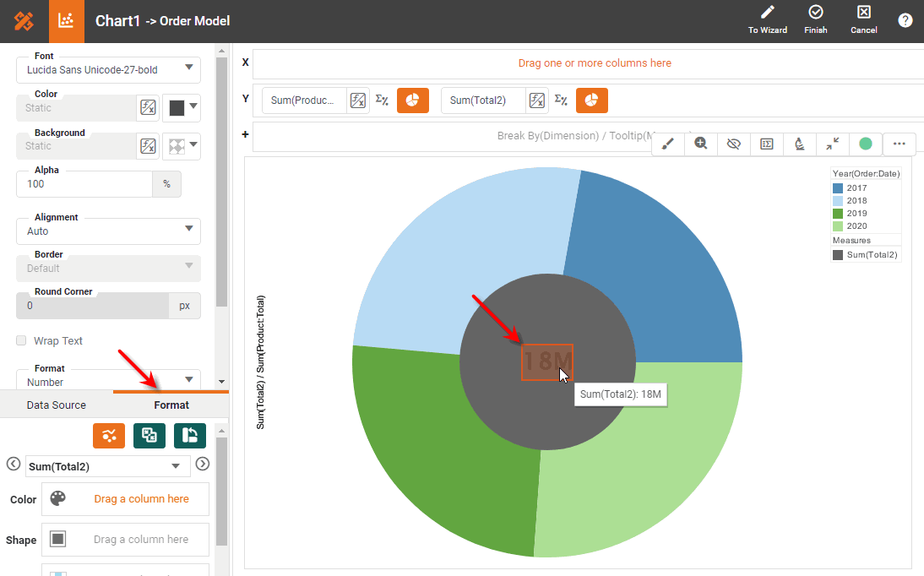Switch to the Data Source tab
Viewport: 924px width, 576px height.
pyautogui.click(x=57, y=405)
